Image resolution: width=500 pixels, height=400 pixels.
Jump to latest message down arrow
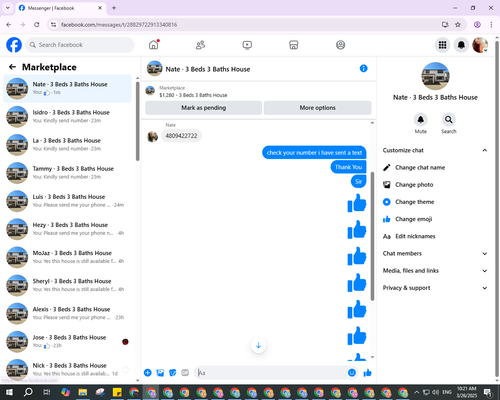258,345
